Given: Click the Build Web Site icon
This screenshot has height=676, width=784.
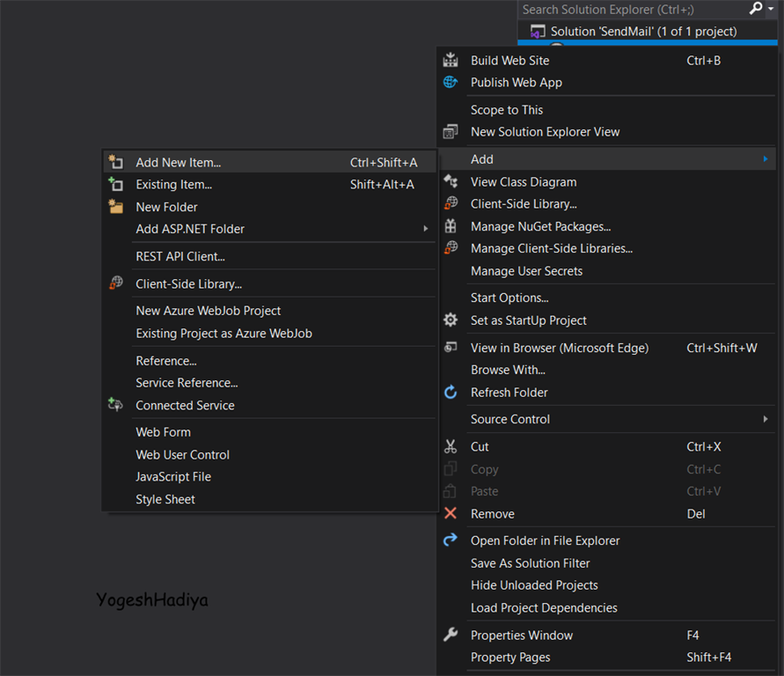Looking at the screenshot, I should coord(451,60).
